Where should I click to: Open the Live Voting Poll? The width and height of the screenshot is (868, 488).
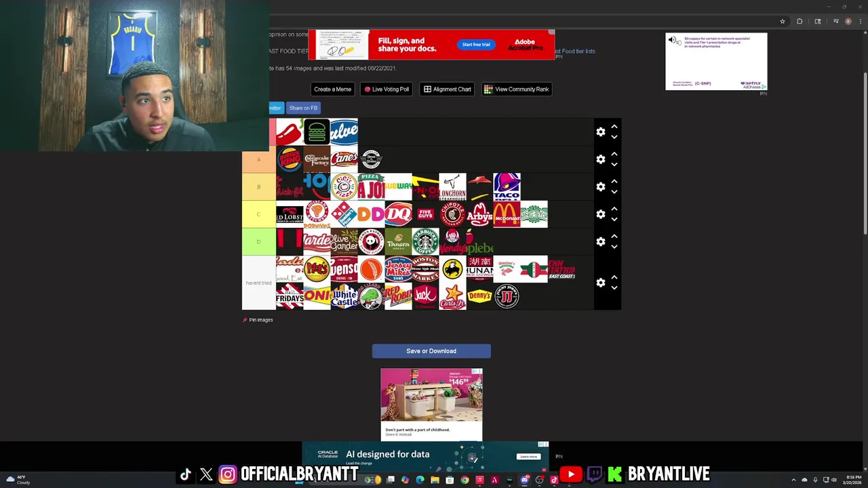point(387,89)
